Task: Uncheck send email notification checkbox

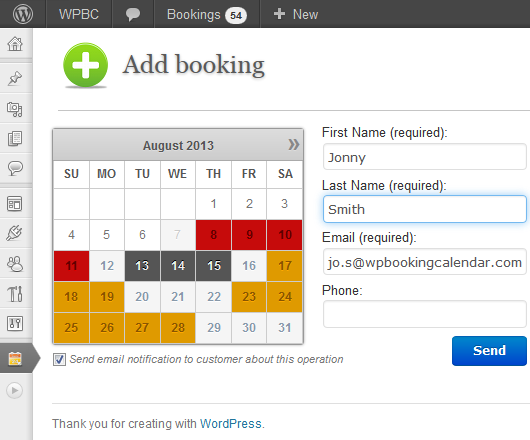Action: (59, 360)
